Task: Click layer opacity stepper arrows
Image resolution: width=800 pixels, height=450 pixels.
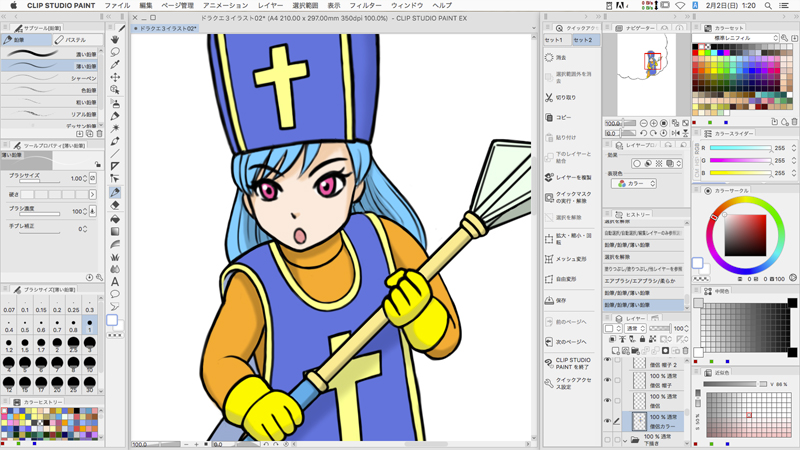Action: point(686,329)
